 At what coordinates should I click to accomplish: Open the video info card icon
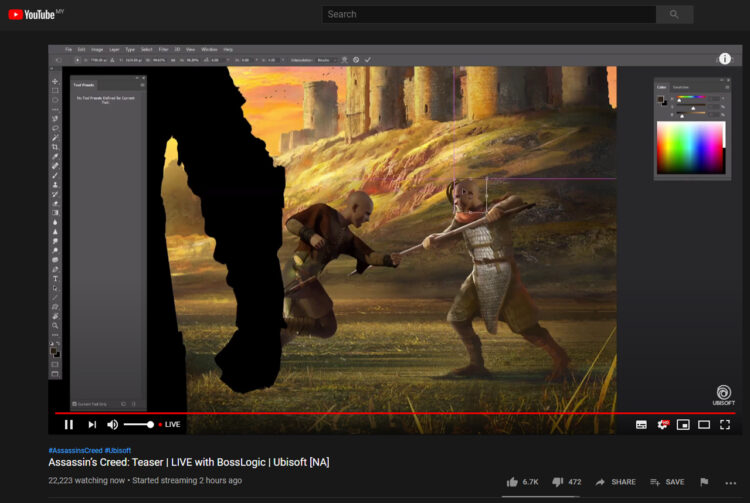coord(725,58)
